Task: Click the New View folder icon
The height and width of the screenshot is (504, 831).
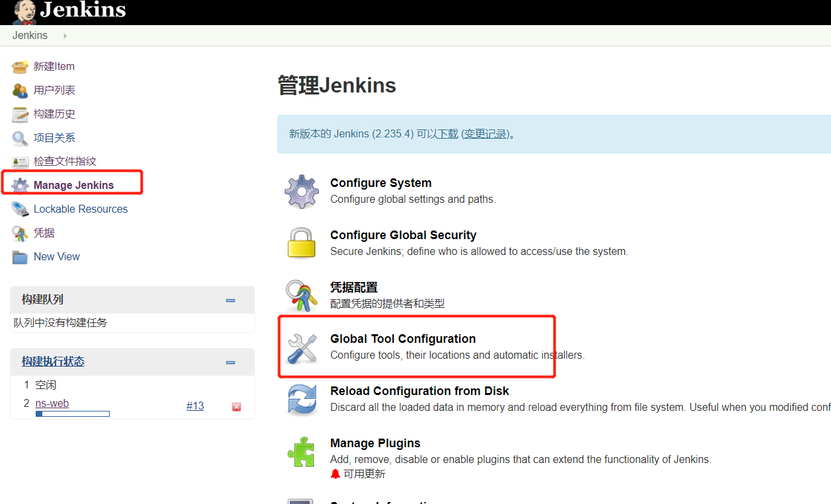Action: (20, 257)
